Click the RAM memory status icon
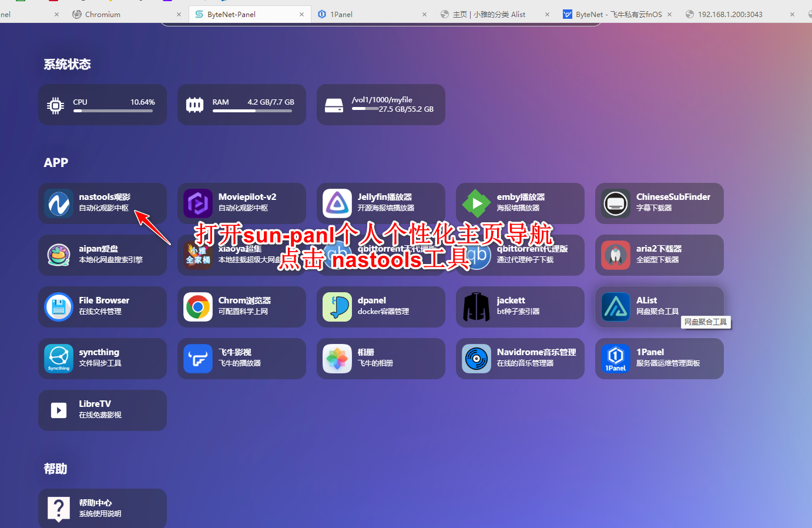This screenshot has height=528, width=812. [194, 105]
